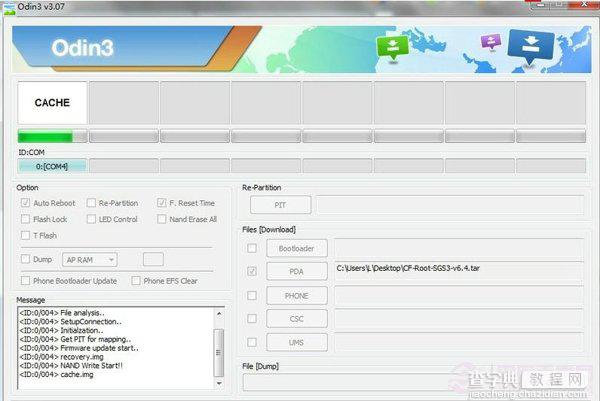Click the Message log scrollbar up arrow

(x=219, y=313)
